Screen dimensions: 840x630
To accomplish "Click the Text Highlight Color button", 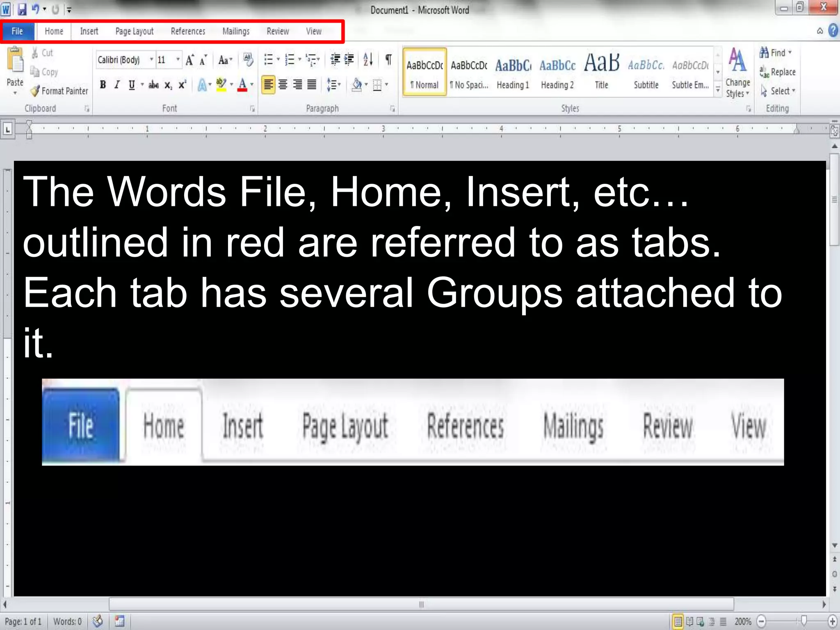I will (221, 85).
